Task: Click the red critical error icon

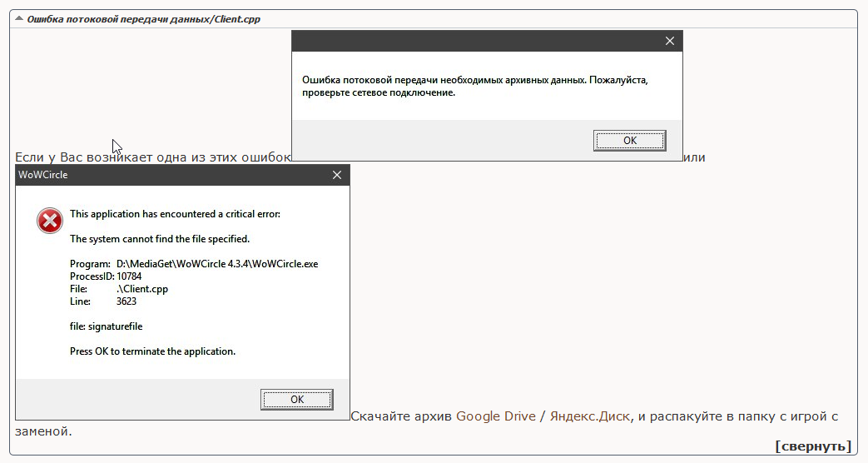Action: [x=50, y=221]
